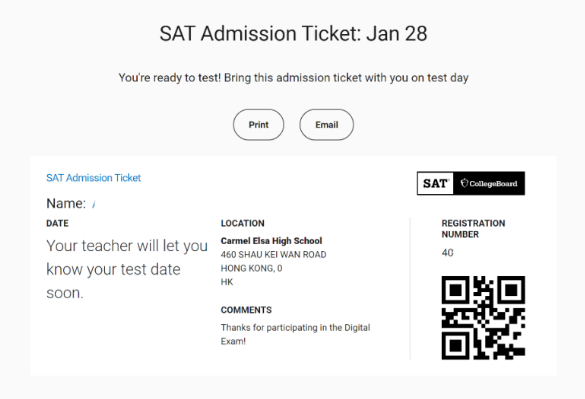The width and height of the screenshot is (585, 399).
Task: Click the CollegeBoard acorn shield icon
Action: (464, 183)
